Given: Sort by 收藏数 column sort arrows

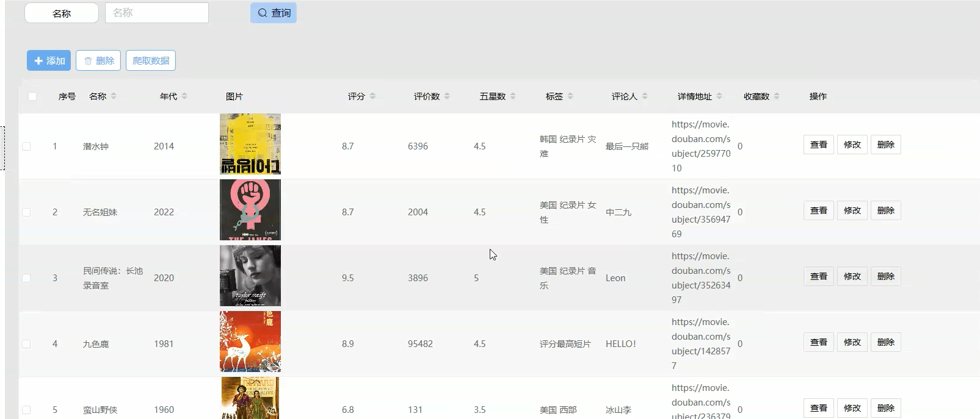Looking at the screenshot, I should 777,96.
